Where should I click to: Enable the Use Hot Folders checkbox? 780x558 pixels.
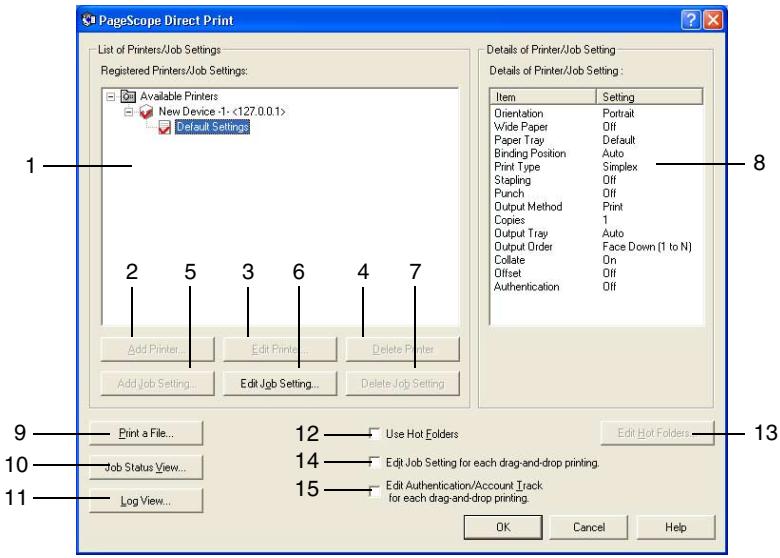[x=375, y=433]
